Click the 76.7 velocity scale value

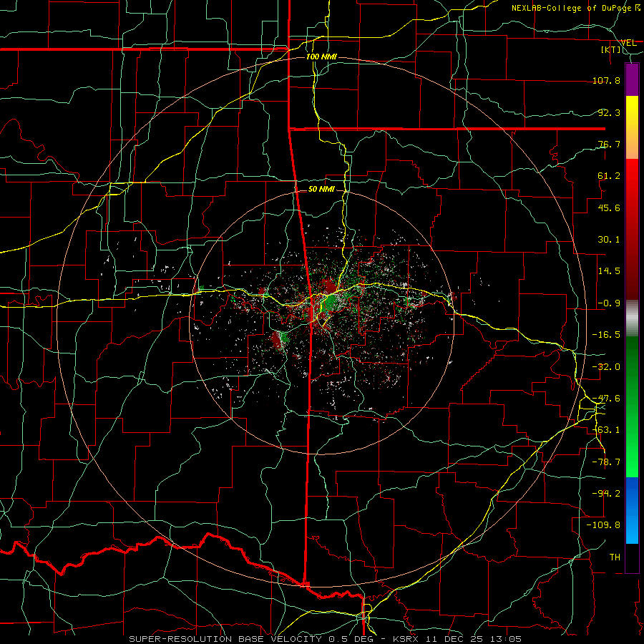(x=609, y=144)
